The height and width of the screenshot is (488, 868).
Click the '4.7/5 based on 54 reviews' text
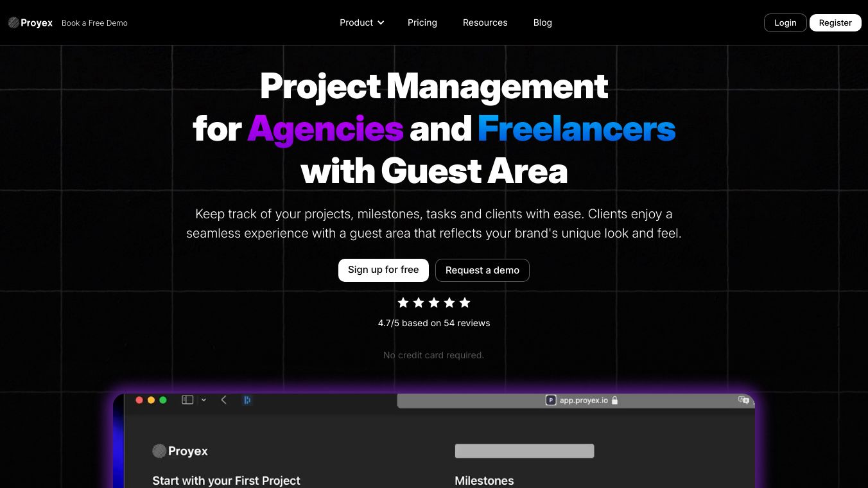434,323
